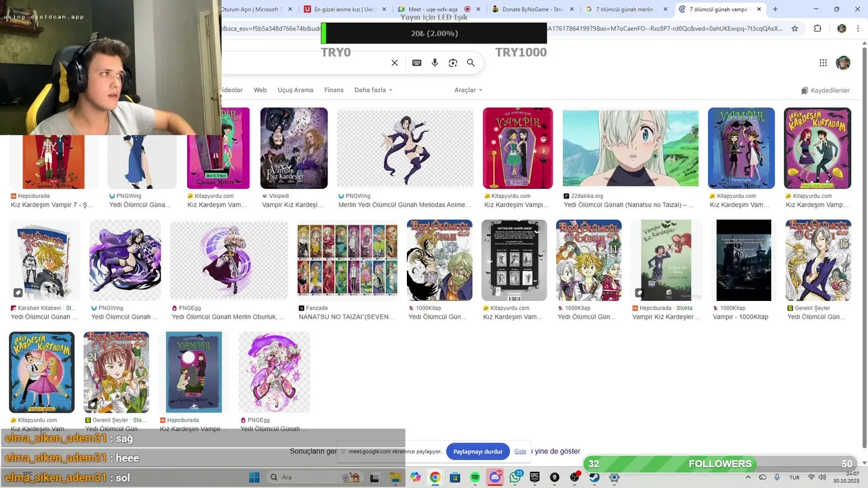Open WhatsApp from the taskbar

pyautogui.click(x=515, y=477)
